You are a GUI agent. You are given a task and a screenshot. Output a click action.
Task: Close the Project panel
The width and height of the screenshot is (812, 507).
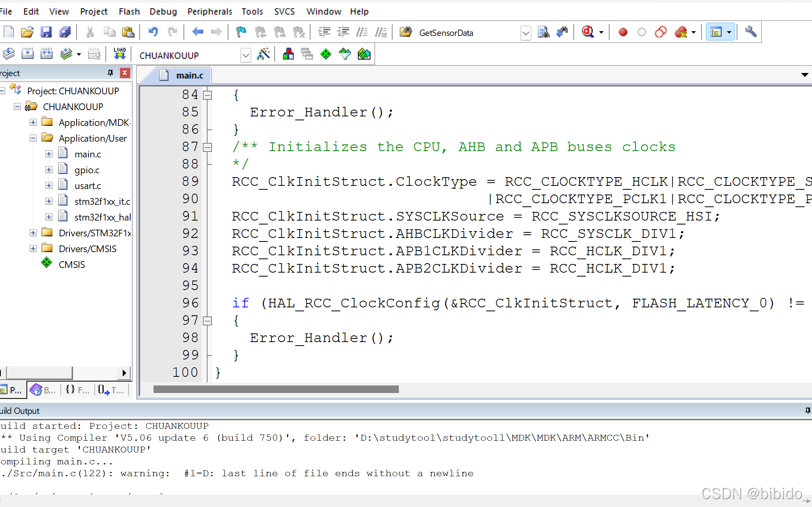tap(125, 73)
